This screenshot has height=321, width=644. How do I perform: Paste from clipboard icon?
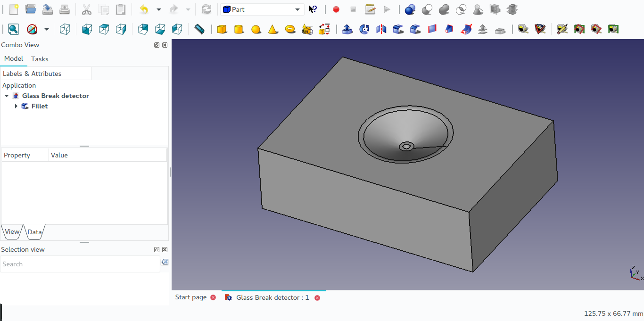coord(121,9)
